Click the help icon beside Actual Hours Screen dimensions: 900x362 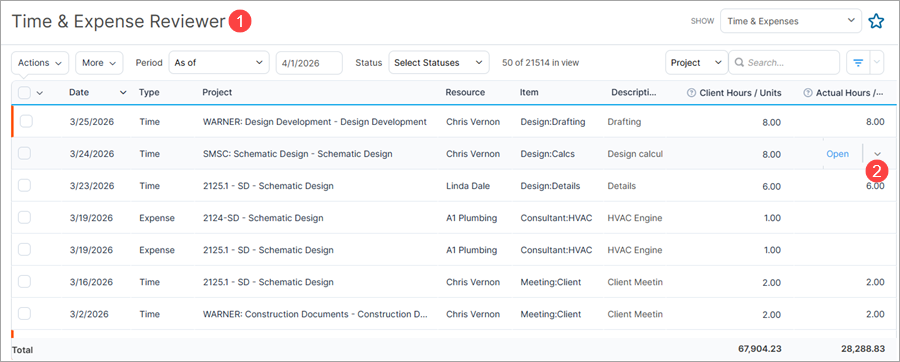pyautogui.click(x=808, y=92)
